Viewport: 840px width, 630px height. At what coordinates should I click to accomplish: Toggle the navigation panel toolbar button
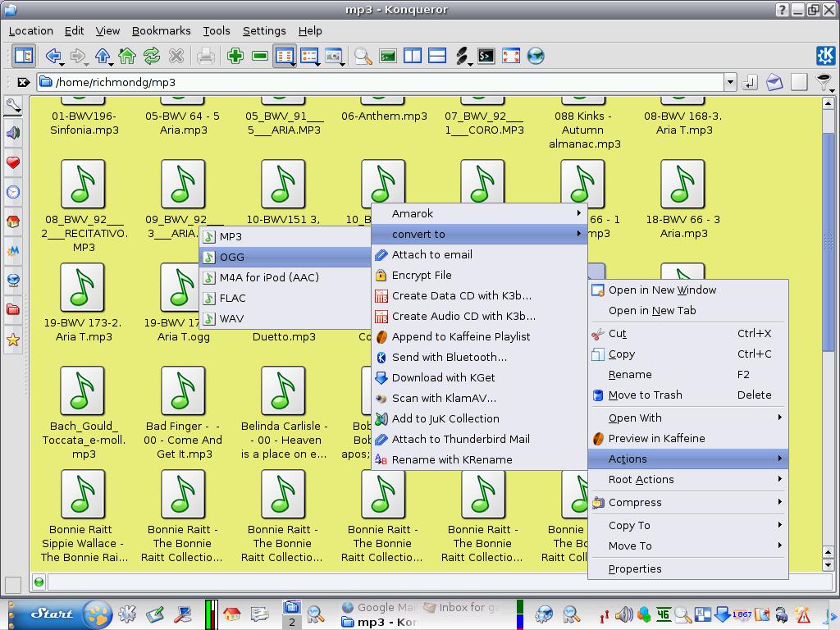coord(24,56)
